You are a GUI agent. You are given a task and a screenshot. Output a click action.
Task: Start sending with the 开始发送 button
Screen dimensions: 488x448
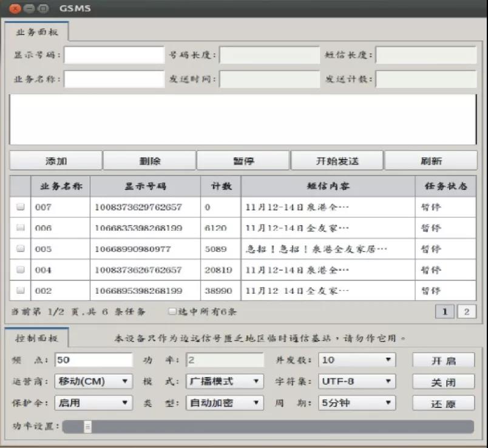[337, 161]
